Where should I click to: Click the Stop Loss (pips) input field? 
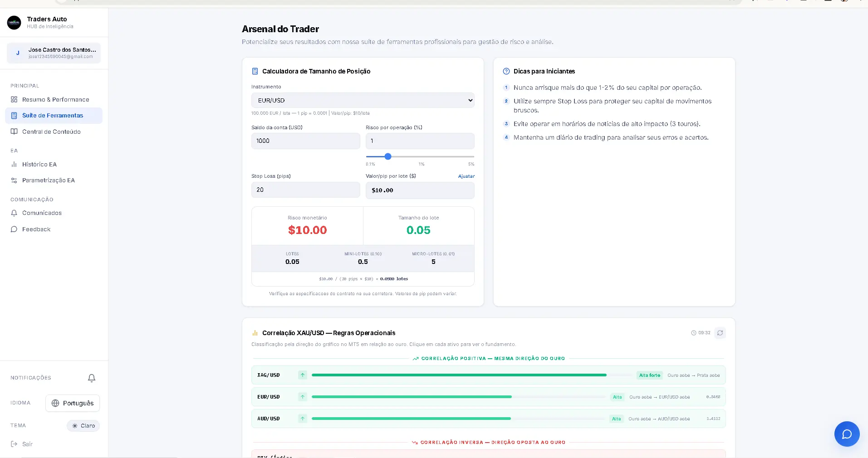[x=305, y=190]
